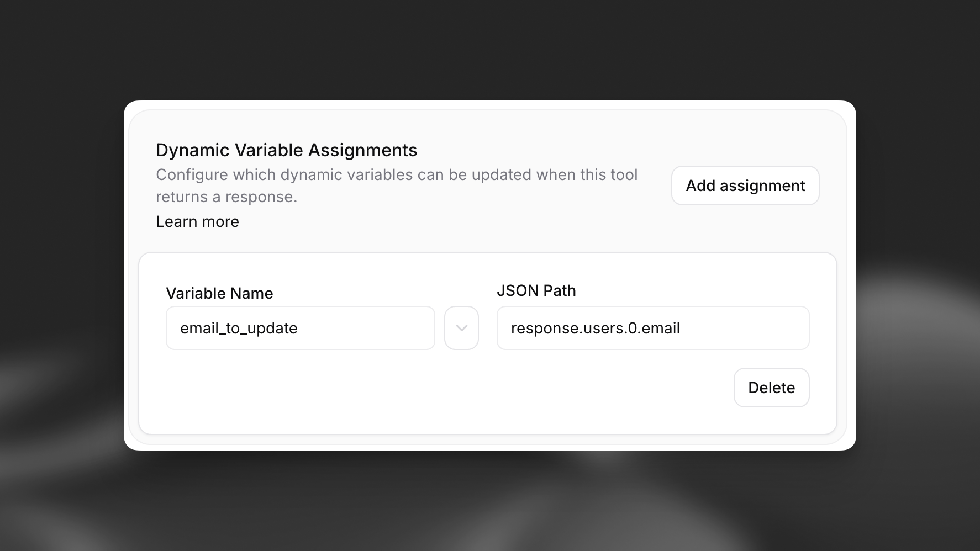
Task: Click the dark backdrop below the panel
Action: click(x=490, y=502)
